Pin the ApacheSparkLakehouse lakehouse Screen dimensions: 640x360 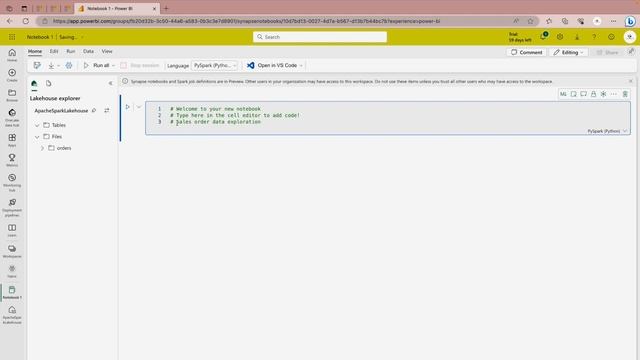pyautogui.click(x=94, y=110)
